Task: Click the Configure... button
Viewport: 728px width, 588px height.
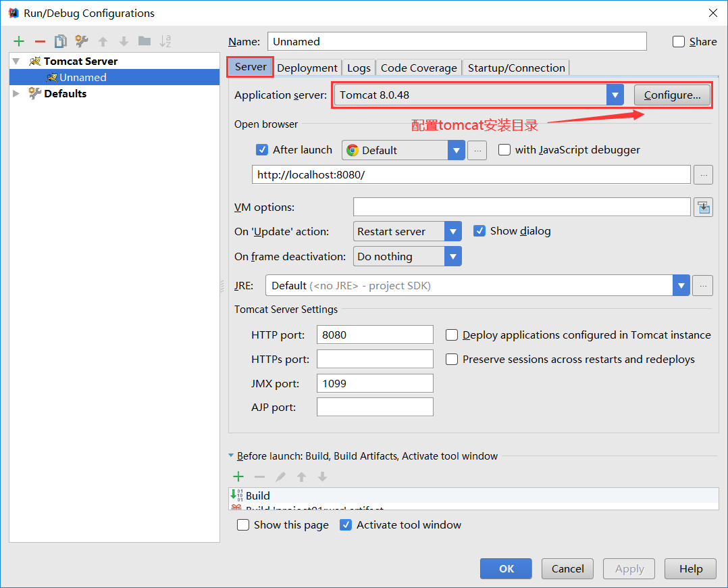Action: [x=673, y=95]
